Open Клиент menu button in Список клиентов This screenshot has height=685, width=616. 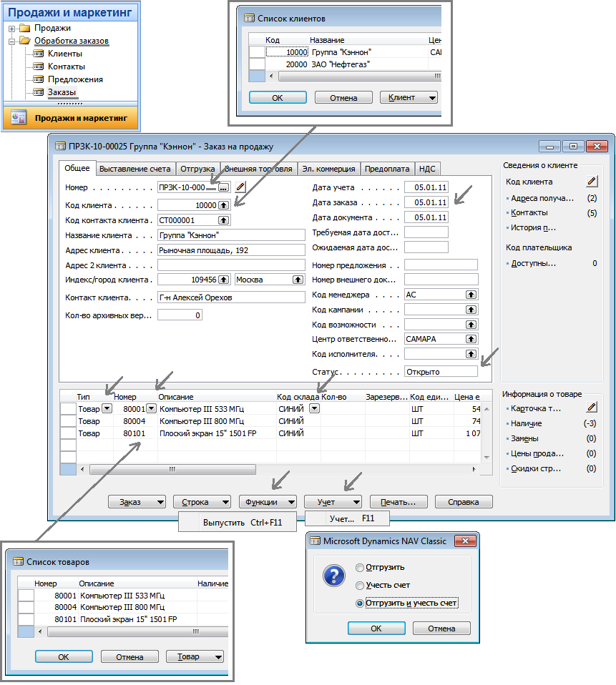click(409, 97)
